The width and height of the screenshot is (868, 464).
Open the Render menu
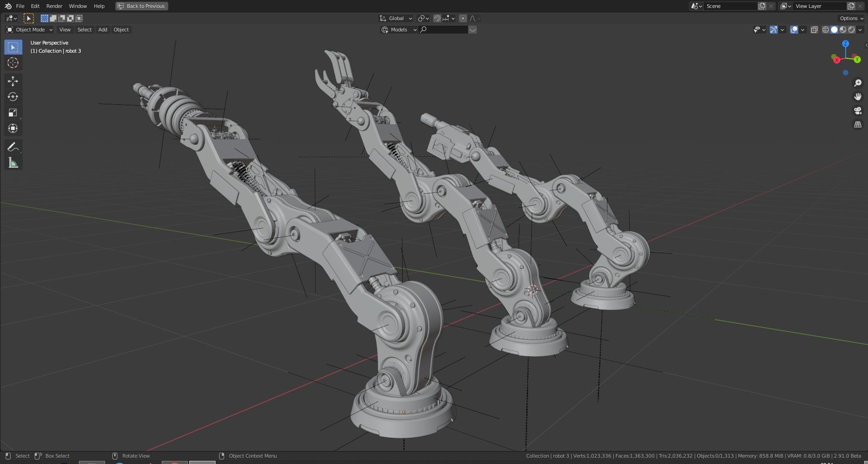tap(54, 6)
